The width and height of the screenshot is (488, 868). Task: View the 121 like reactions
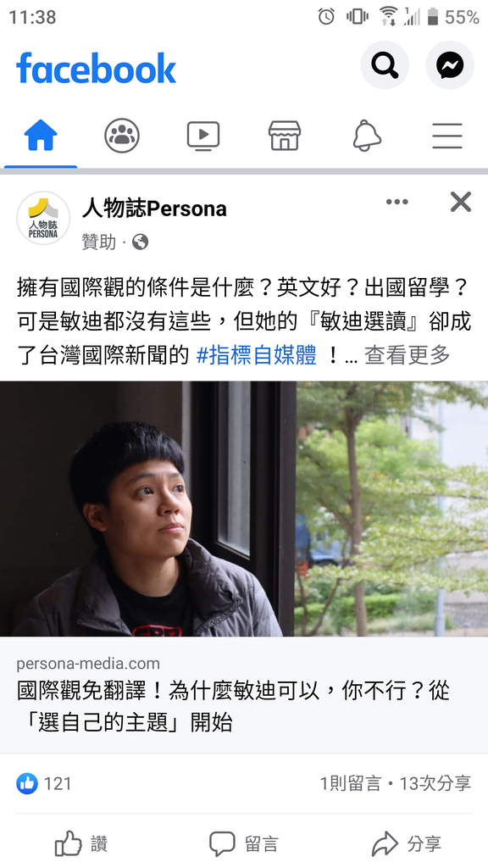[44, 783]
